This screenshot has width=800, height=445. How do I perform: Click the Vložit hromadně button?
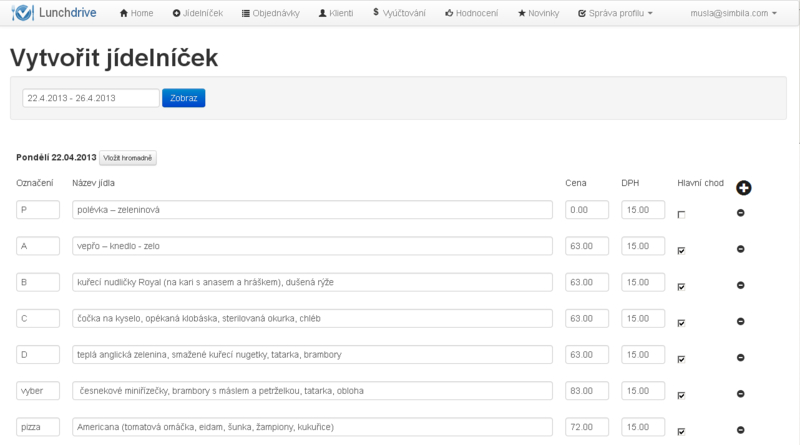128,158
